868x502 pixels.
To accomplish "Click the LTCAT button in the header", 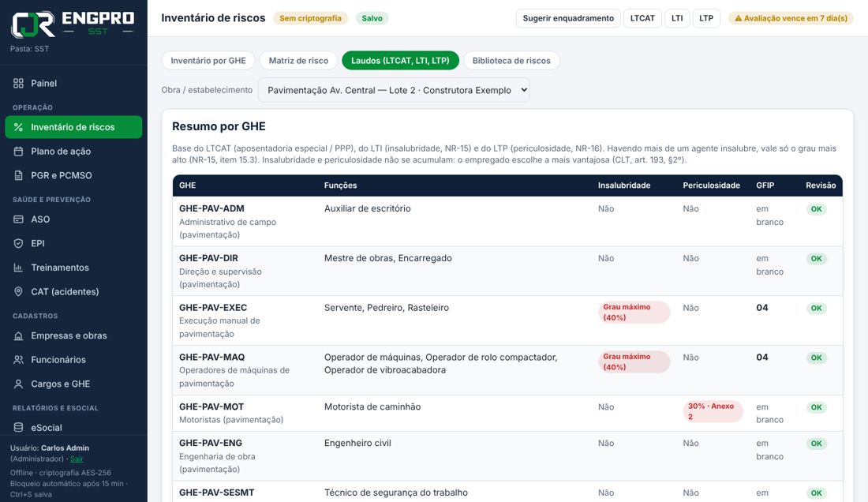I will (642, 18).
